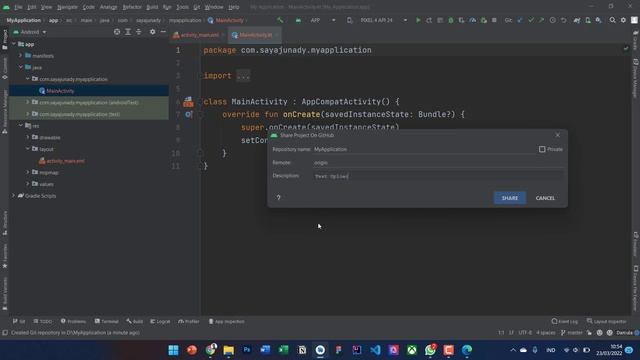Screen dimensions: 640x360
Task: Click the related XML gutter icon beside class
Action: click(x=188, y=102)
